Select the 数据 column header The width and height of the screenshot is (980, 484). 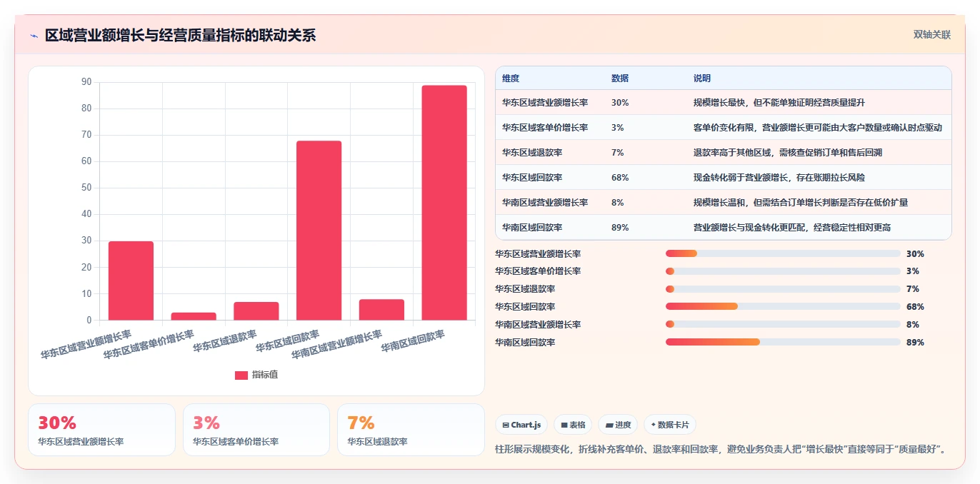coord(620,79)
